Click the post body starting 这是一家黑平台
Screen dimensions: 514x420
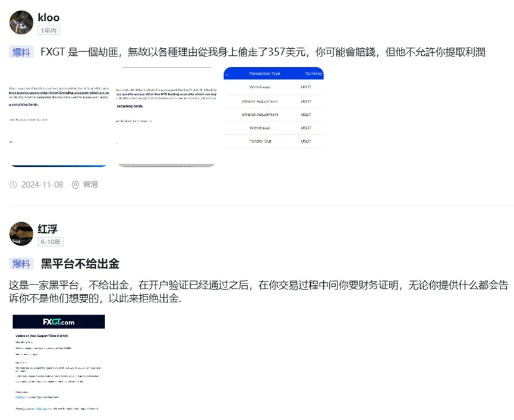258,292
